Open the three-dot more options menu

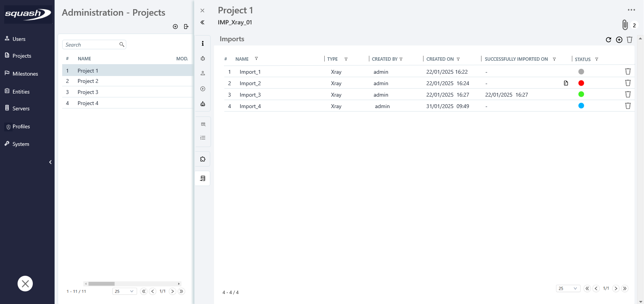pyautogui.click(x=631, y=10)
